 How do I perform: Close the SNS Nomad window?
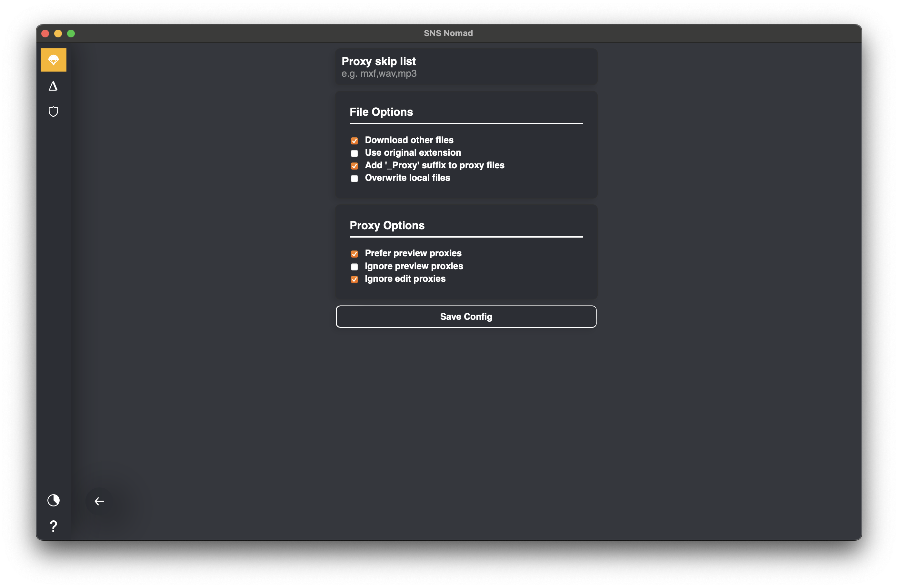(45, 34)
